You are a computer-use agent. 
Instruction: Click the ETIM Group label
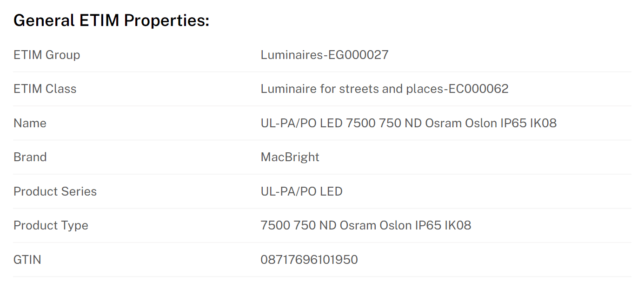click(x=46, y=55)
